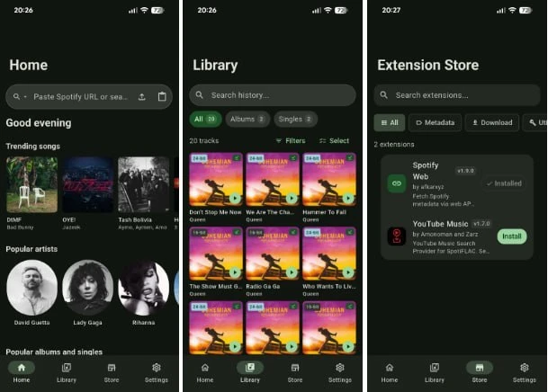Tap the Search history field in Library
The height and width of the screenshot is (392, 548).
point(273,95)
